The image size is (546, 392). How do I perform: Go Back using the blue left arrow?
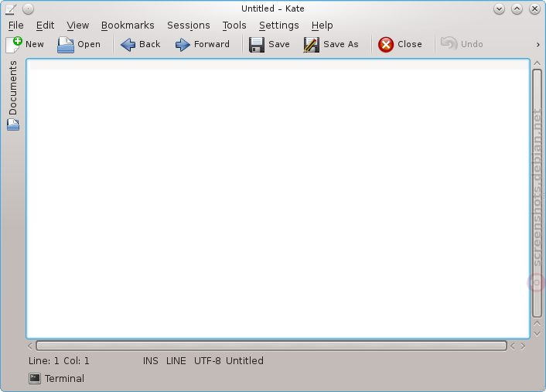(x=128, y=45)
